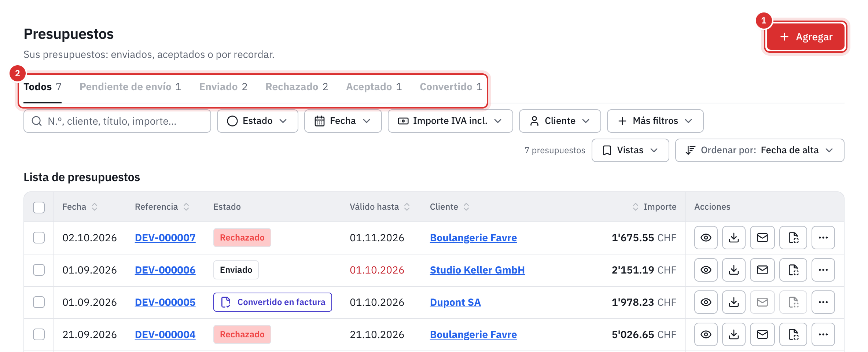Click the Agregar button

pyautogui.click(x=806, y=37)
